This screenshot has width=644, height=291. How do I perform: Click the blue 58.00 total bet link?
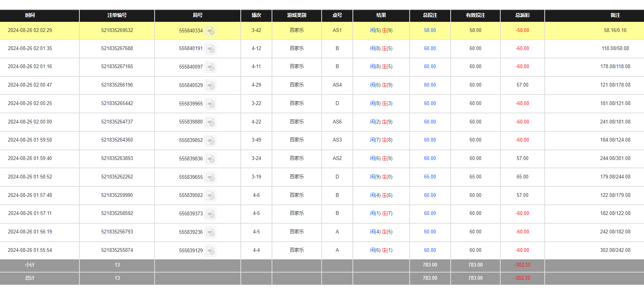[430, 30]
